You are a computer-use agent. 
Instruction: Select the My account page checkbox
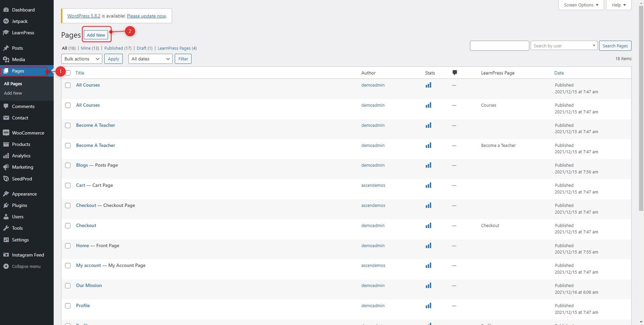click(68, 266)
